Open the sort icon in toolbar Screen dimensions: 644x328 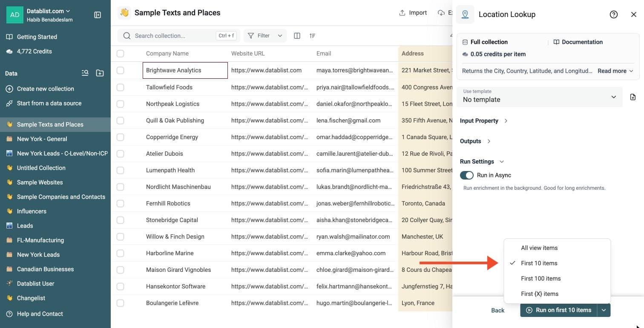pyautogui.click(x=313, y=36)
